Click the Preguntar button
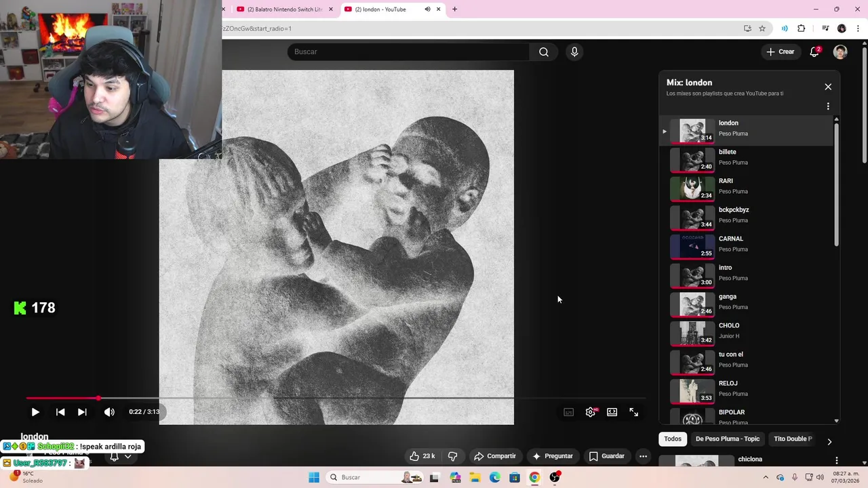This screenshot has height=488, width=868. pyautogui.click(x=553, y=456)
